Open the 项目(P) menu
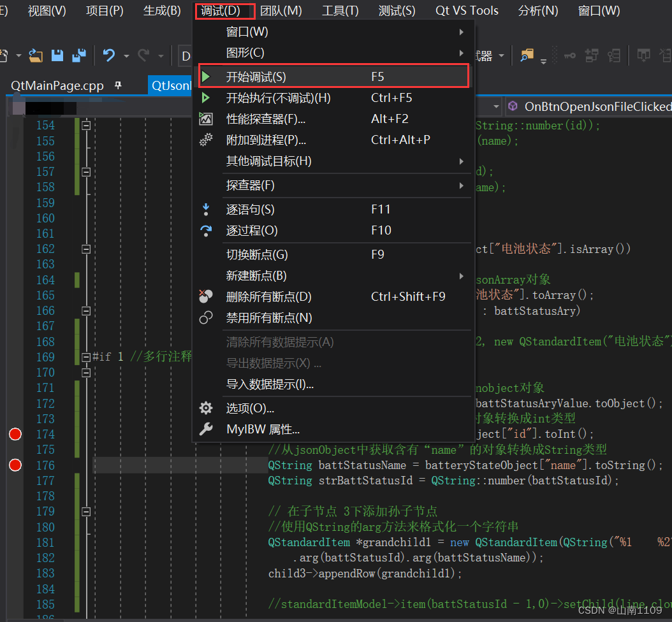 tap(105, 11)
